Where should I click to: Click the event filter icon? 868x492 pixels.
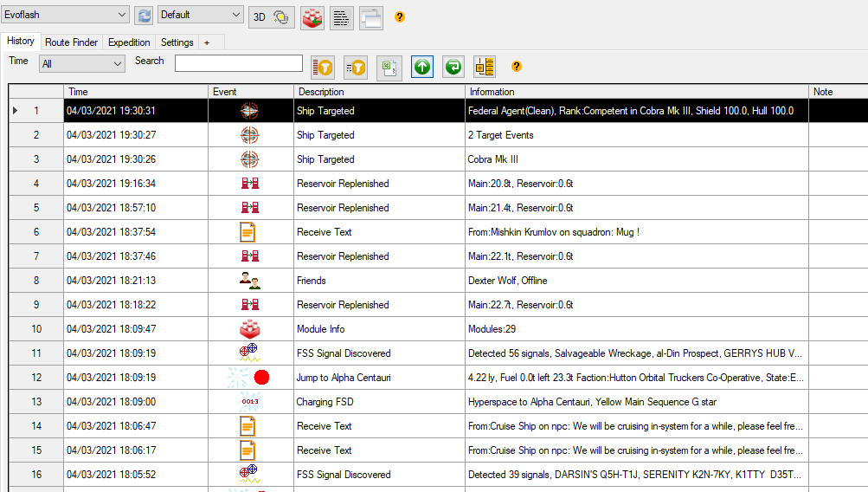(324, 68)
